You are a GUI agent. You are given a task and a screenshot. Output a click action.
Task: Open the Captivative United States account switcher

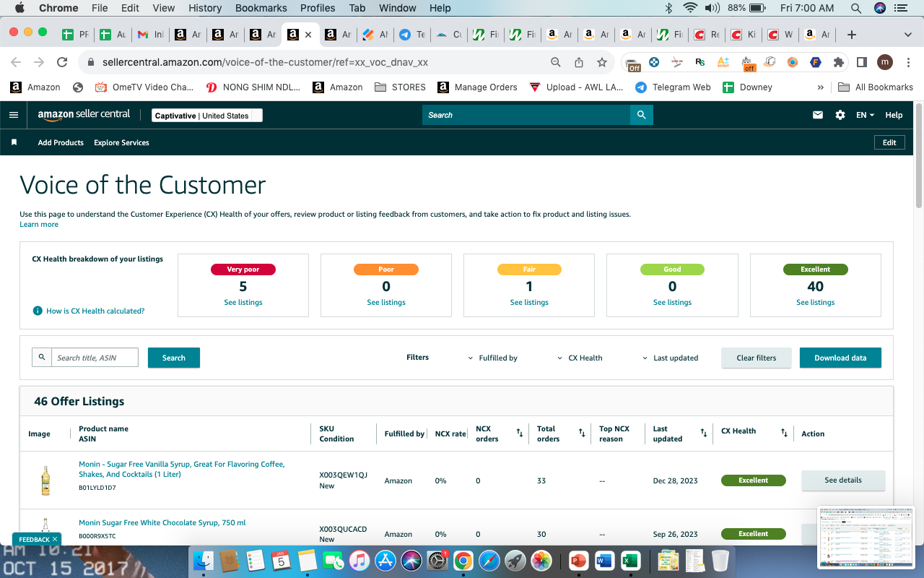[207, 116]
